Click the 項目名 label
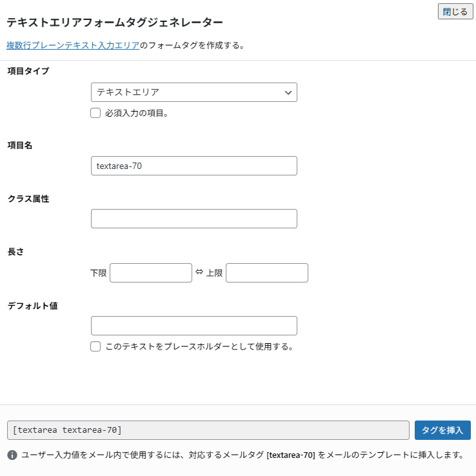 coord(19,145)
